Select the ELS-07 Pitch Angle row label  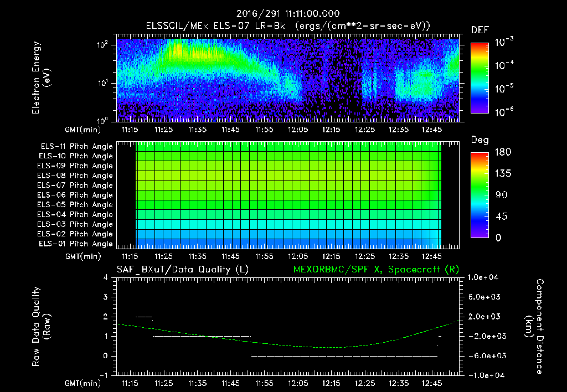75,185
